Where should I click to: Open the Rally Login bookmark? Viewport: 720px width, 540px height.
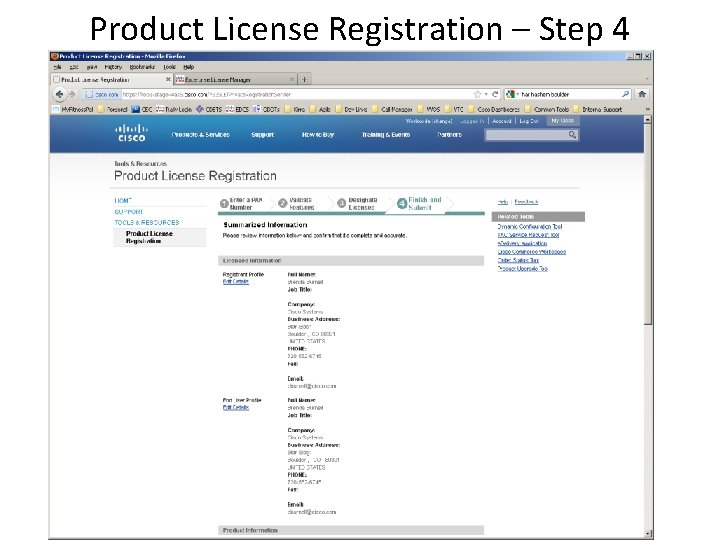pyautogui.click(x=174, y=109)
